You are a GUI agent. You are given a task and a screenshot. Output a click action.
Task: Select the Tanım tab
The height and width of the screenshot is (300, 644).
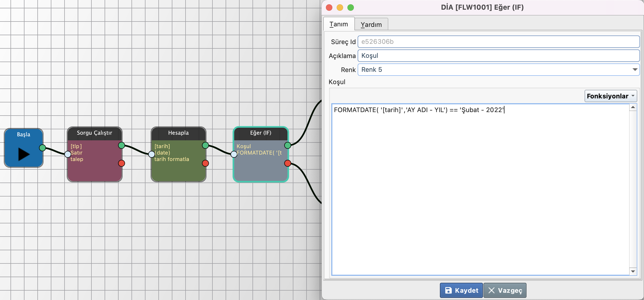click(339, 24)
